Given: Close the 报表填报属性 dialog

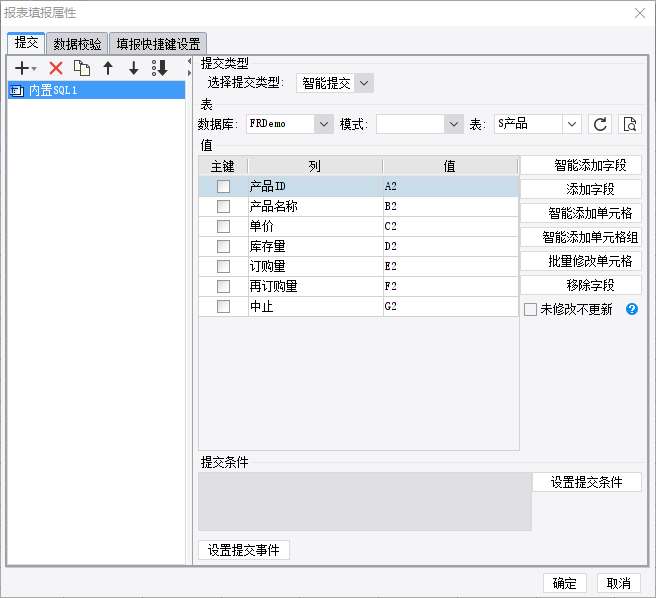Looking at the screenshot, I should [640, 13].
